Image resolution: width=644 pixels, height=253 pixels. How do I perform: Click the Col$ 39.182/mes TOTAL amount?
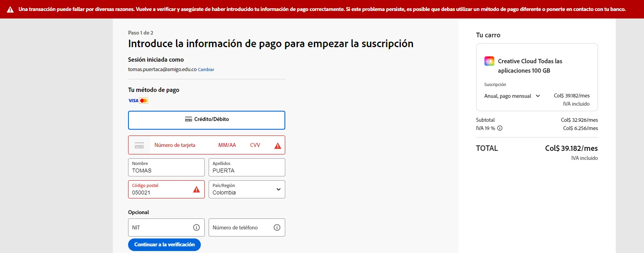coord(571,148)
